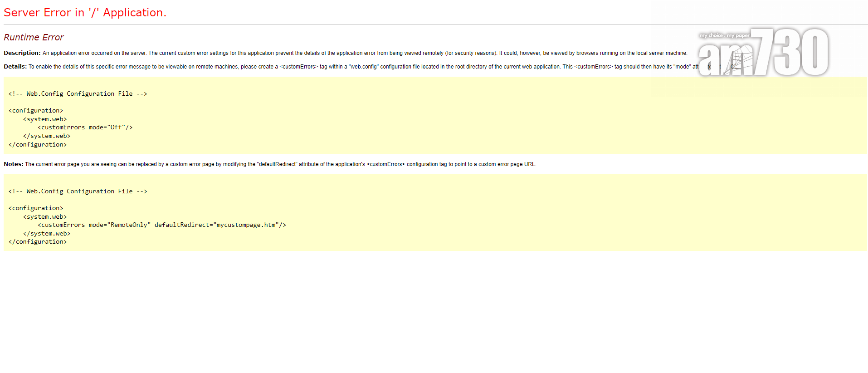868x373 pixels.
Task: Click the bold 'Notes:' label
Action: pyautogui.click(x=13, y=164)
